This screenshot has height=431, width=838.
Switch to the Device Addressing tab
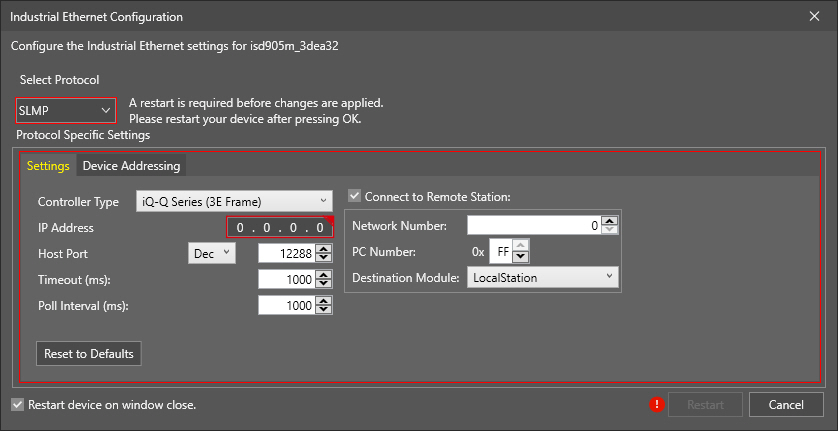[131, 166]
